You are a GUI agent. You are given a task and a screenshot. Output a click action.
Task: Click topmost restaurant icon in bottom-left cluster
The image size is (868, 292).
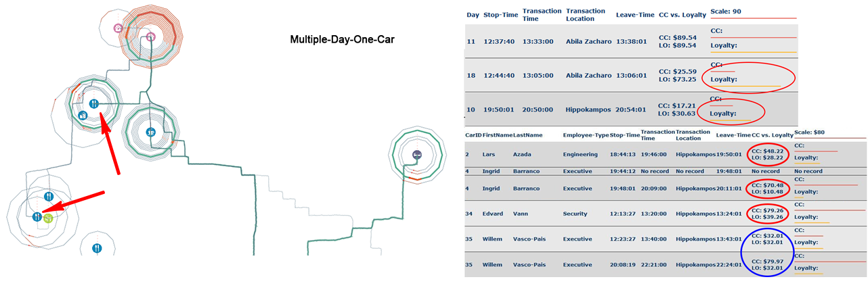pos(48,196)
